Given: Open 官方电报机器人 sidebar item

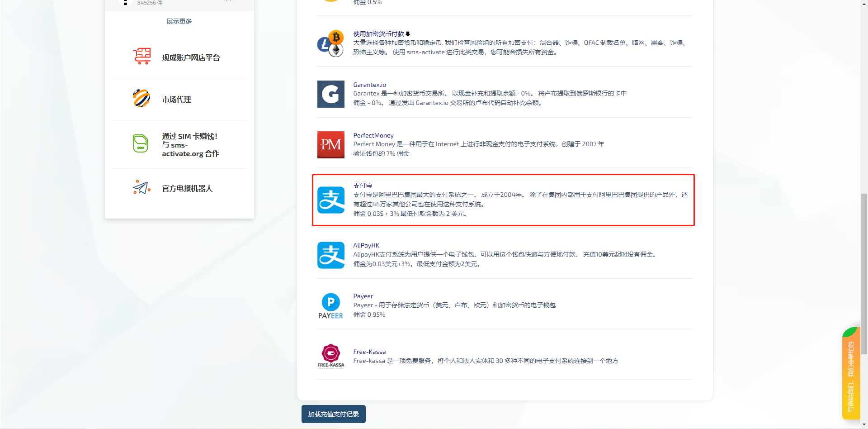Looking at the screenshot, I should point(187,188).
